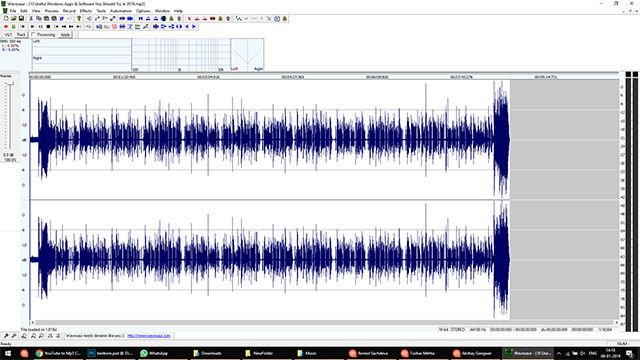Image resolution: width=640 pixels, height=360 pixels.
Task: Click the horizontal scrollbar under the waveform
Action: pos(324,322)
